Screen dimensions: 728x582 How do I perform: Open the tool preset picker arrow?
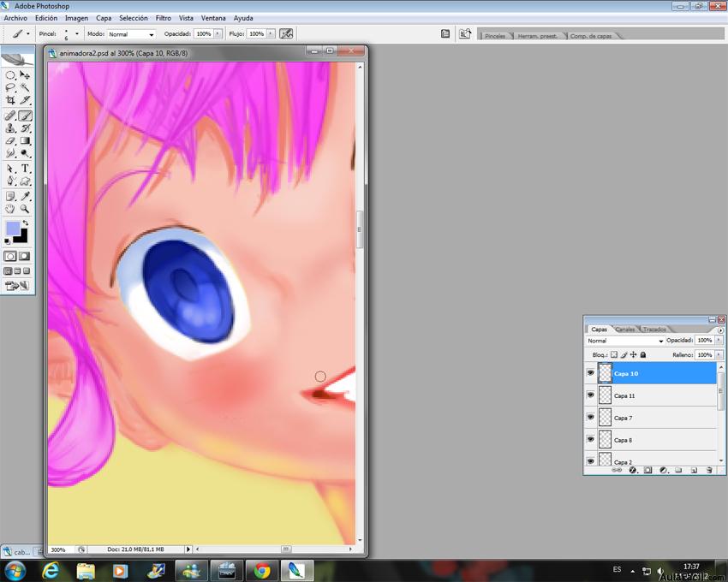point(28,34)
